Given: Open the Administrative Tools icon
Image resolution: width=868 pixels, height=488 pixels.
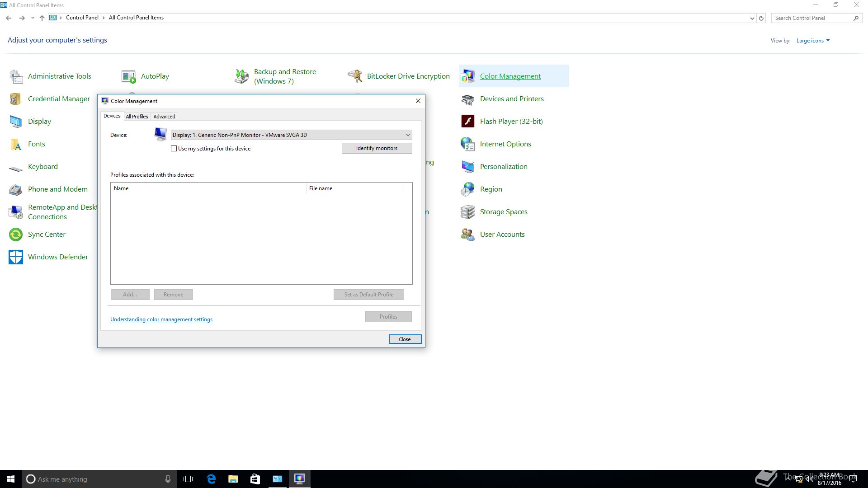Looking at the screenshot, I should [16, 76].
